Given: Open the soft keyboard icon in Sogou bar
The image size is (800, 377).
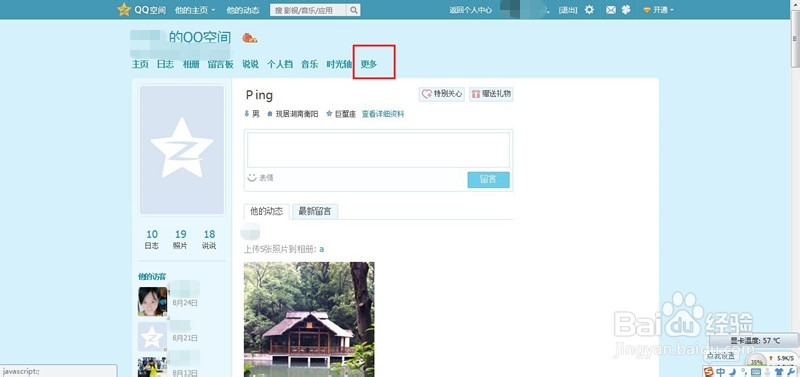Looking at the screenshot, I should click(x=756, y=372).
